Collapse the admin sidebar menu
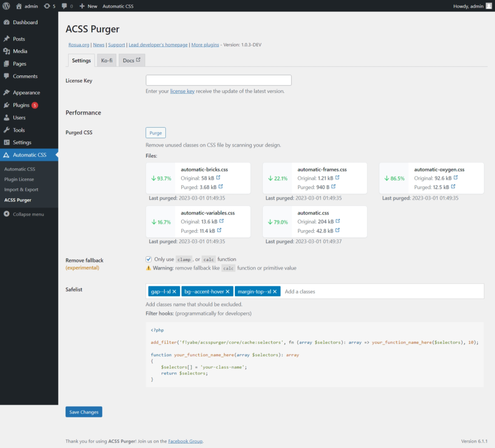The image size is (495, 448). tap(28, 214)
